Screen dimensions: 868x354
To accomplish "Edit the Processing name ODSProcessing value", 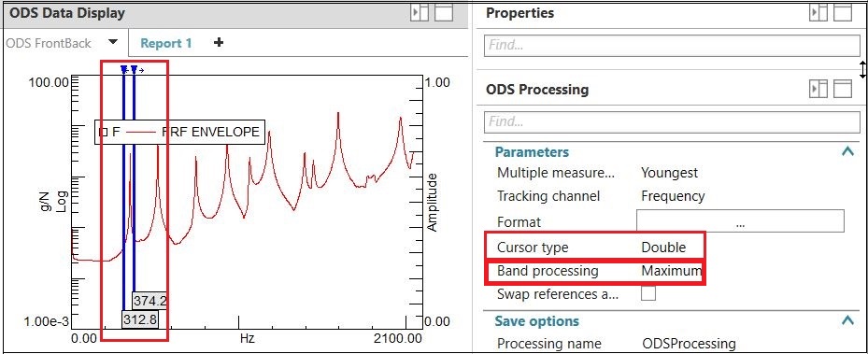I will [689, 344].
